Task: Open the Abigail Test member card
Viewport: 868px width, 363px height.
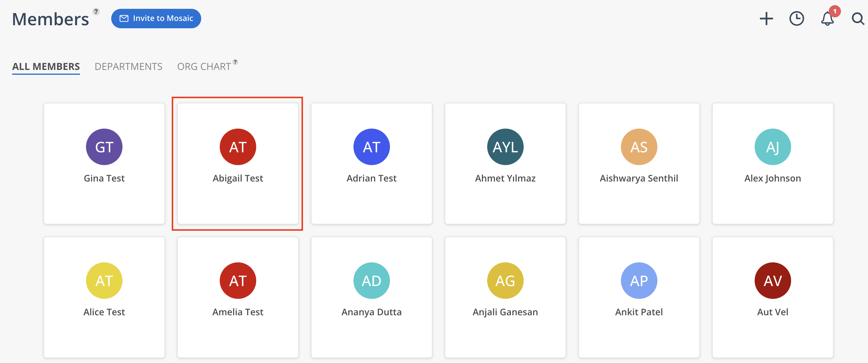Action: 238,164
